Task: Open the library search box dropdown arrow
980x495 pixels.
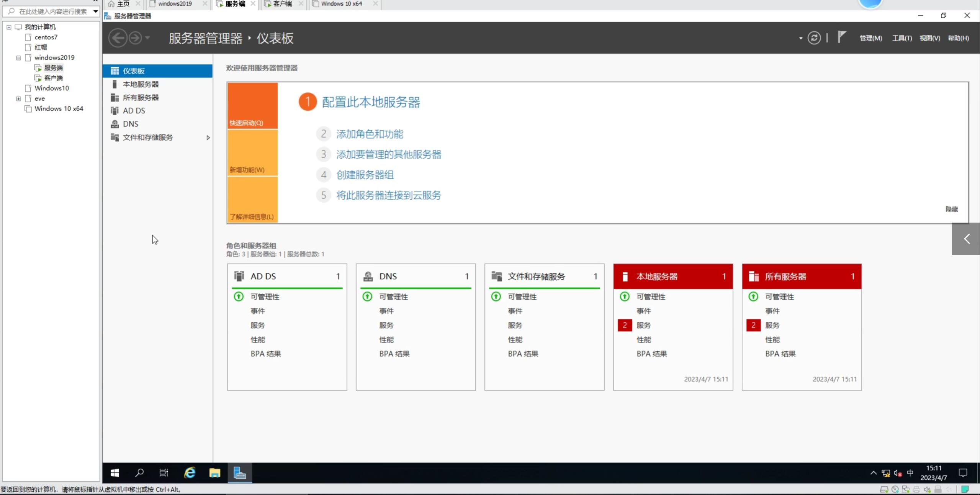Action: [x=95, y=11]
